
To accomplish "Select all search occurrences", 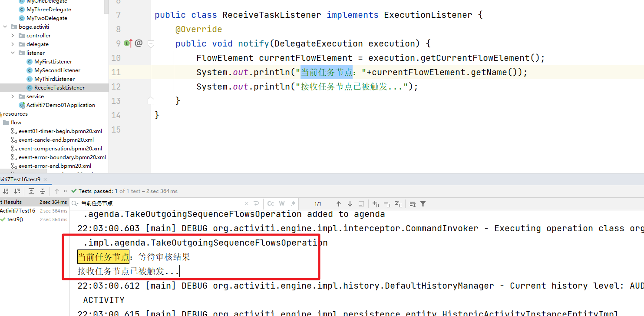I will pos(399,204).
